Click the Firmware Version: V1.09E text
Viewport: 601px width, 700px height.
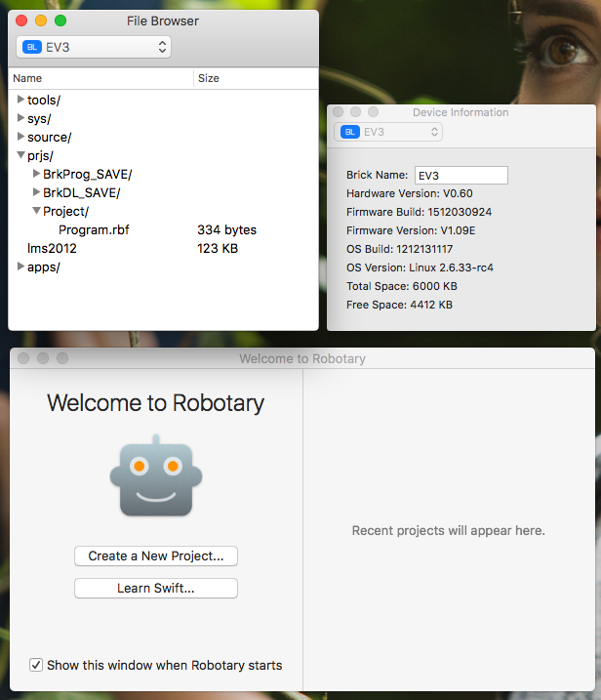click(411, 230)
